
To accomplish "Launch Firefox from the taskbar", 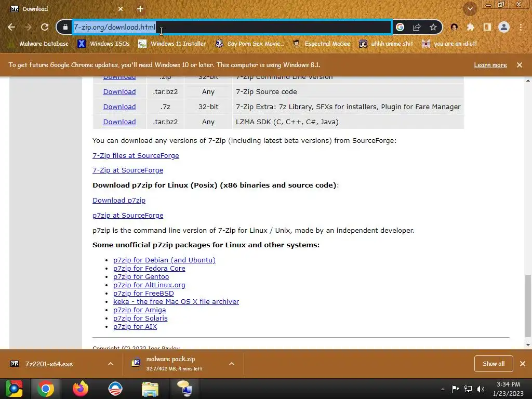I will [x=81, y=389].
